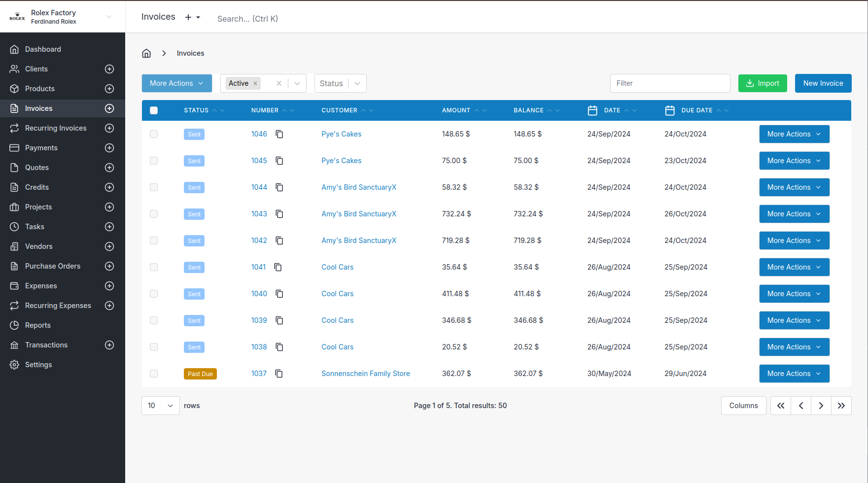
Task: Sort by the Amount column header
Action: [x=464, y=110]
